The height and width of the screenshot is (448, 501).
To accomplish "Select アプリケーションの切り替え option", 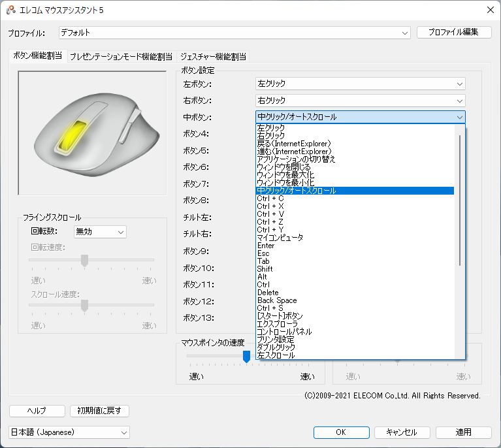I will pyautogui.click(x=355, y=159).
